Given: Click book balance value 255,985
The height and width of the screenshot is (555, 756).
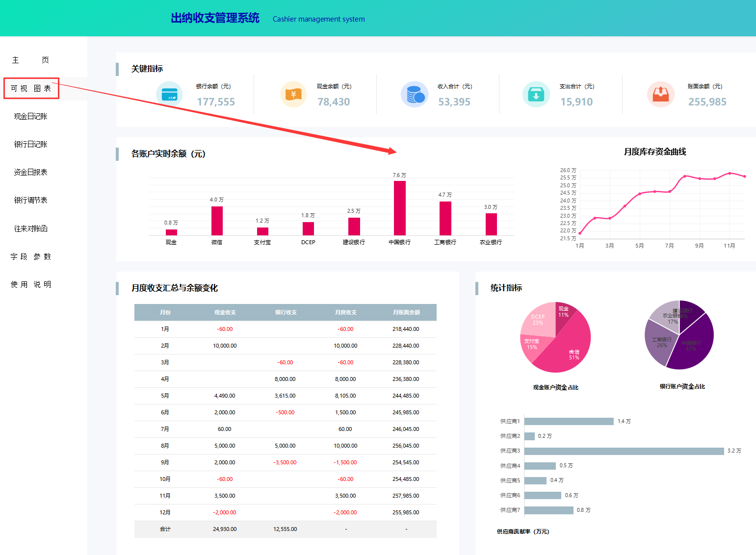Looking at the screenshot, I should [x=707, y=102].
